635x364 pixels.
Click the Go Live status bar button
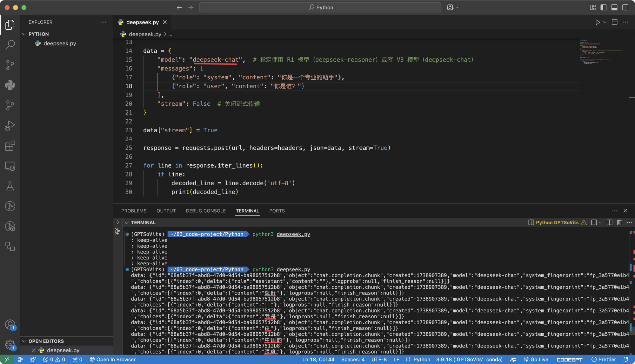point(541,359)
